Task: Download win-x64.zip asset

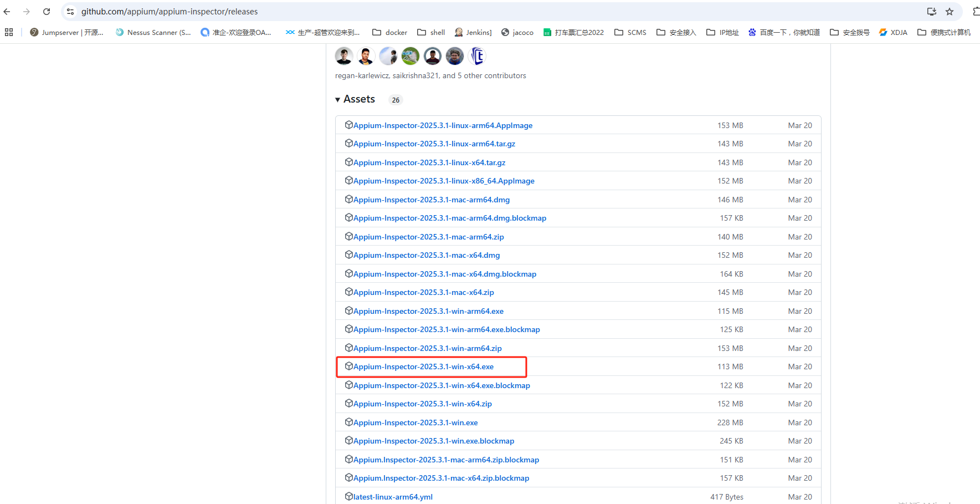Action: (x=423, y=404)
